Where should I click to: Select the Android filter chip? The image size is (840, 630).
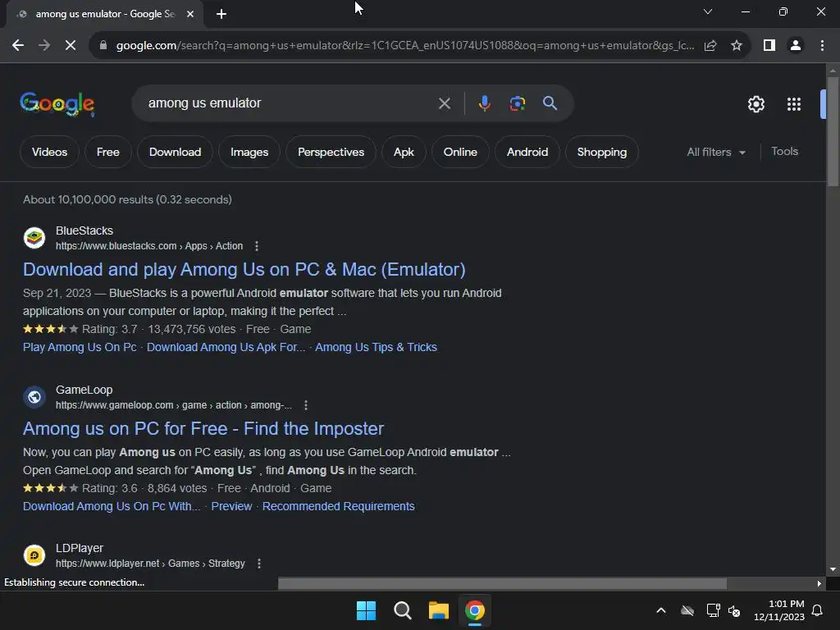click(x=527, y=152)
